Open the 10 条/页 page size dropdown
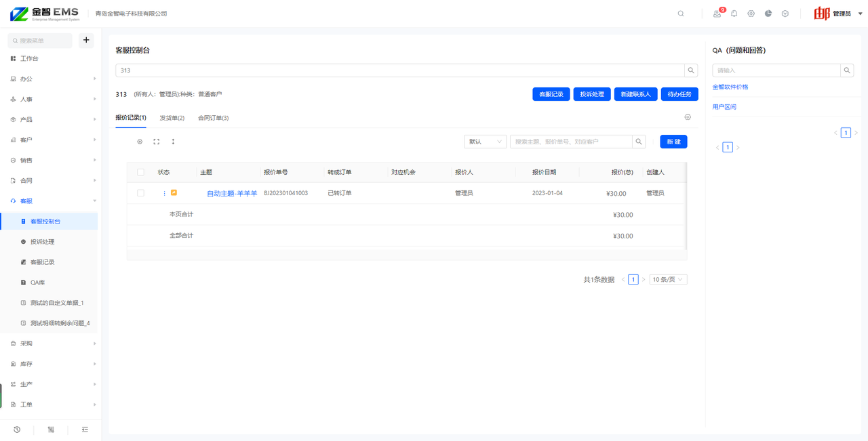This screenshot has width=868, height=441. (x=668, y=280)
